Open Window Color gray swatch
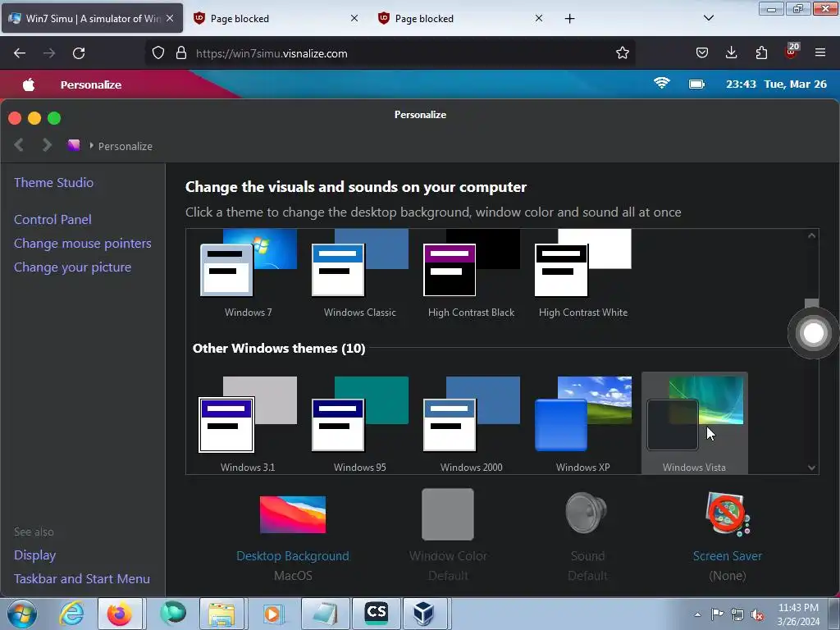Screen dimensions: 840x630 [448, 514]
